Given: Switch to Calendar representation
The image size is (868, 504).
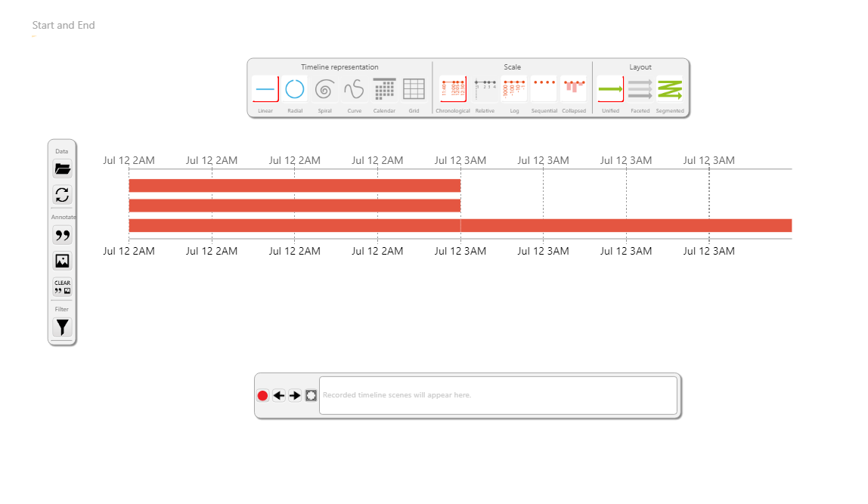Looking at the screenshot, I should tap(384, 89).
